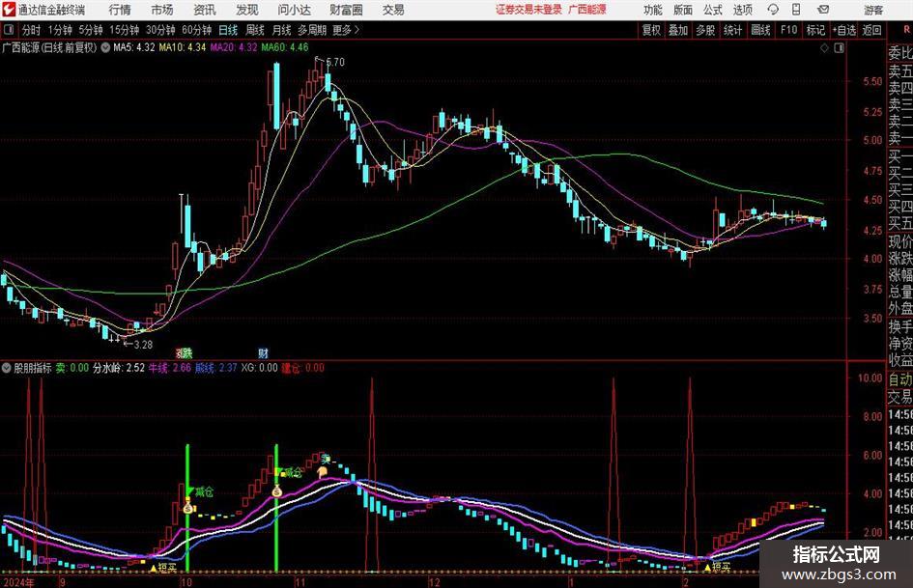Switch to 30分钟 period
913x588 pixels.
pos(160,30)
